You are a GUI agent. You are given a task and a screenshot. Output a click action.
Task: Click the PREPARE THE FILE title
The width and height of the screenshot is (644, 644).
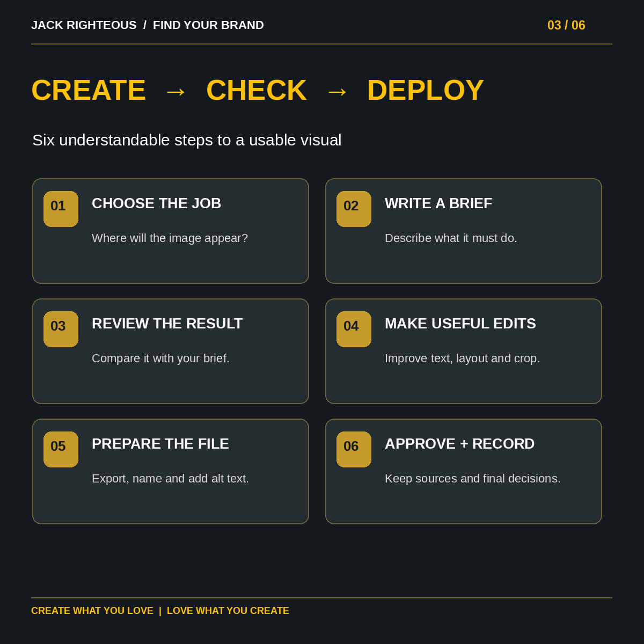tap(160, 444)
